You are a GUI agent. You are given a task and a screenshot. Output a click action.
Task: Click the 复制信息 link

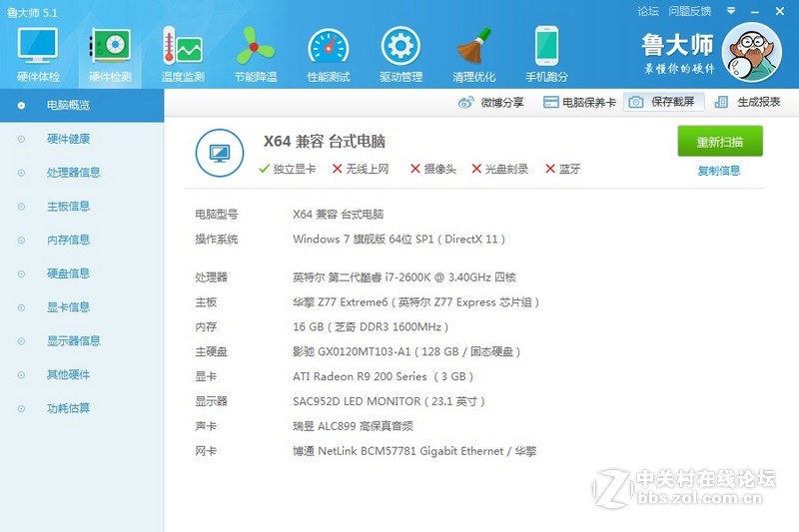click(x=719, y=171)
